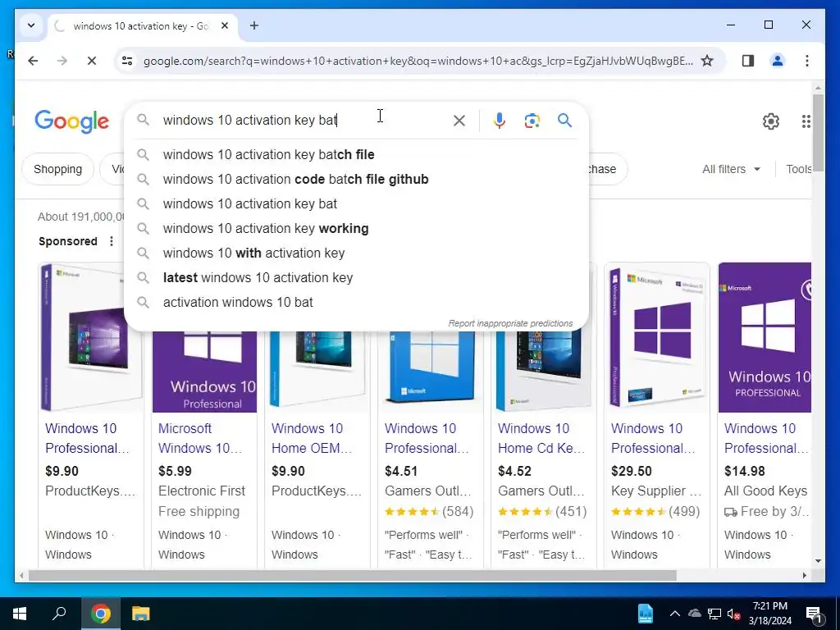
Task: Click 'Report inappropriate predictions' link
Action: click(x=510, y=323)
